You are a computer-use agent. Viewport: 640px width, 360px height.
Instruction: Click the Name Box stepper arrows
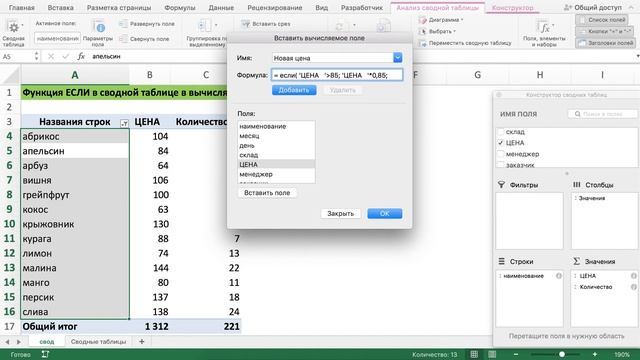tap(36, 56)
